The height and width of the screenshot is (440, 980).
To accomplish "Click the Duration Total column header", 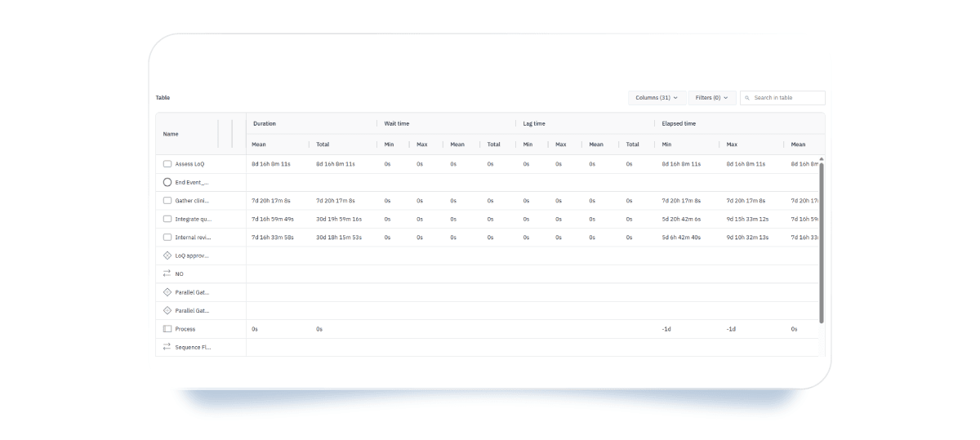I will point(323,144).
